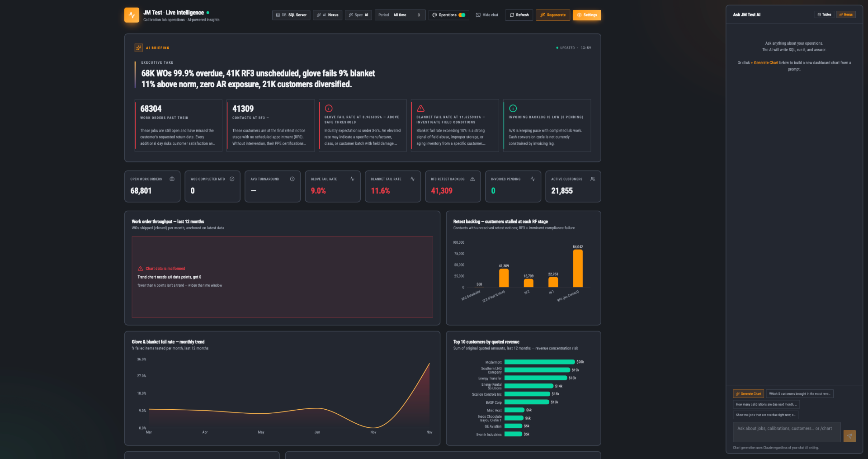This screenshot has width=868, height=459.
Task: Click the Chart data is malformed message
Action: click(x=165, y=269)
